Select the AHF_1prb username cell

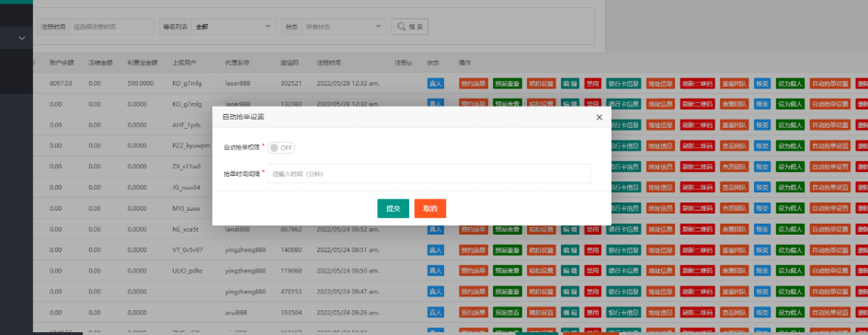(186, 124)
